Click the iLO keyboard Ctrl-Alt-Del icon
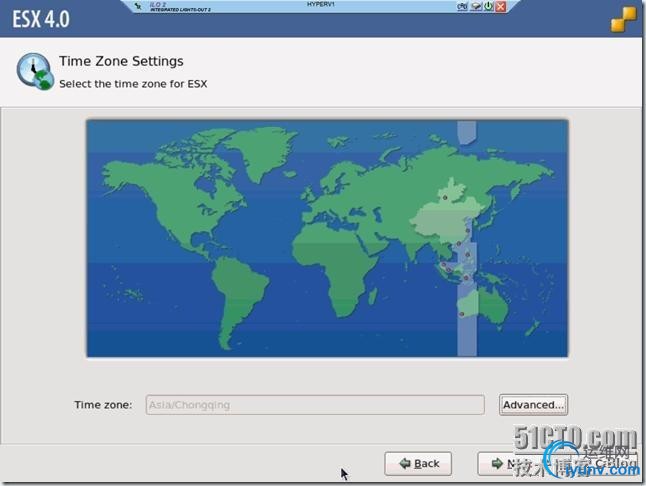646x486 pixels. [x=462, y=6]
